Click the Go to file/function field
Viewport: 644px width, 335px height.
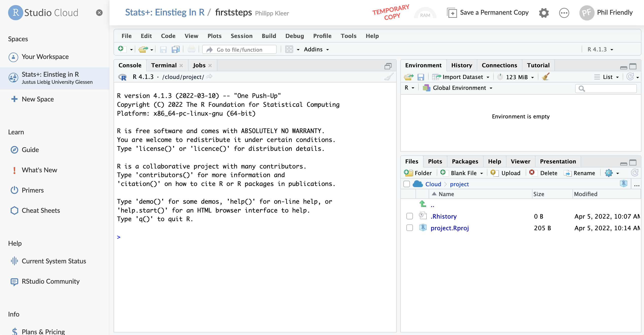(239, 50)
